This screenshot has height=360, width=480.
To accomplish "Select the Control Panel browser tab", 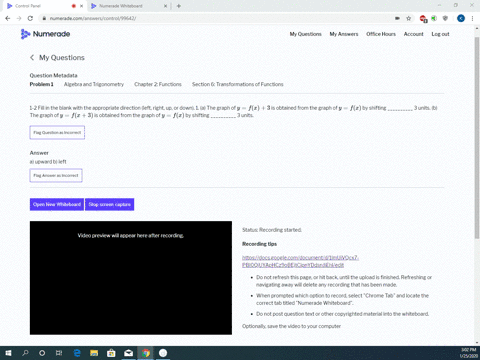I will tap(44, 6).
